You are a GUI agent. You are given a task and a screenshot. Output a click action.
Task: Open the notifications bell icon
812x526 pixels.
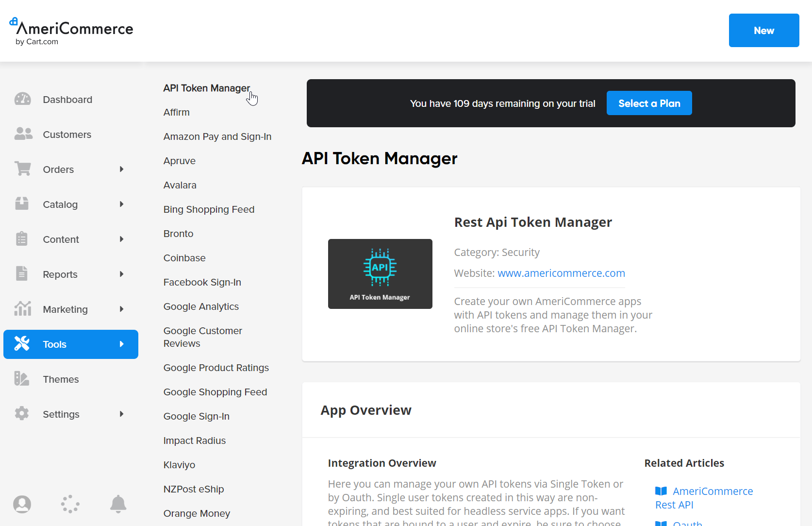coord(118,504)
